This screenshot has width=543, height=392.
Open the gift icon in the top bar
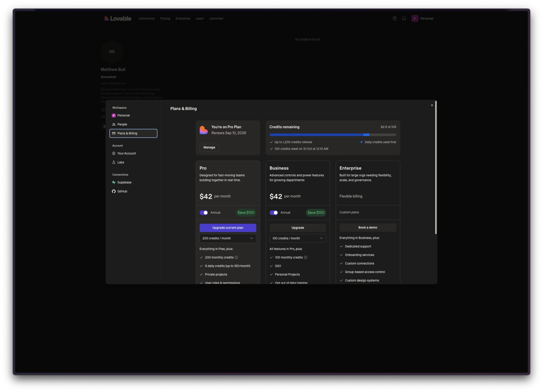(395, 18)
